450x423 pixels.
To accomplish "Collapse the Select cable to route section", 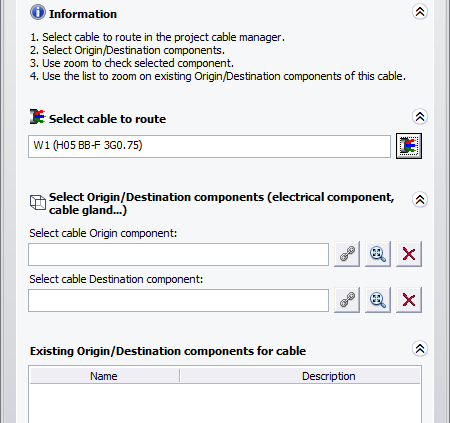I will [x=420, y=117].
